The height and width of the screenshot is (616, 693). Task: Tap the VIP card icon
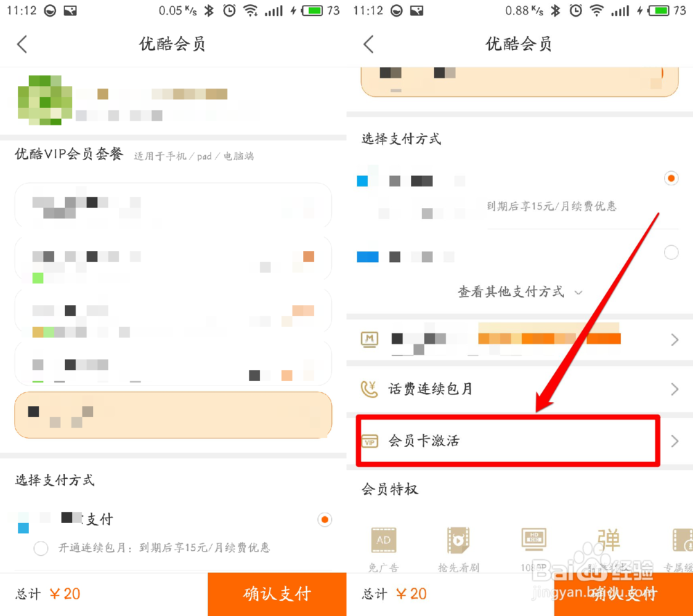[x=370, y=441]
